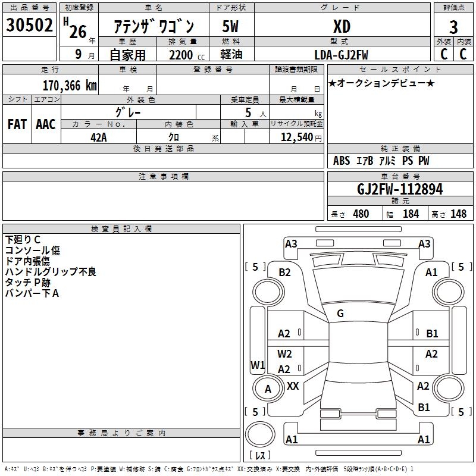The height and width of the screenshot is (476, 476).
Task: Click the AAC air conditioner cell
Action: [46, 124]
